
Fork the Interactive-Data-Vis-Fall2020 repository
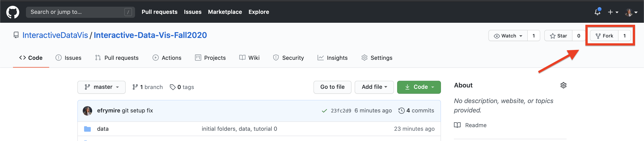coord(604,36)
